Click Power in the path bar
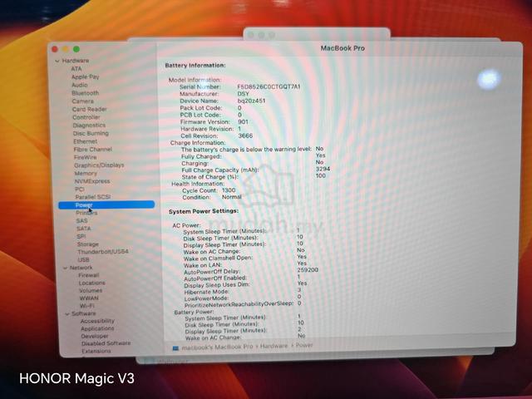 304,346
